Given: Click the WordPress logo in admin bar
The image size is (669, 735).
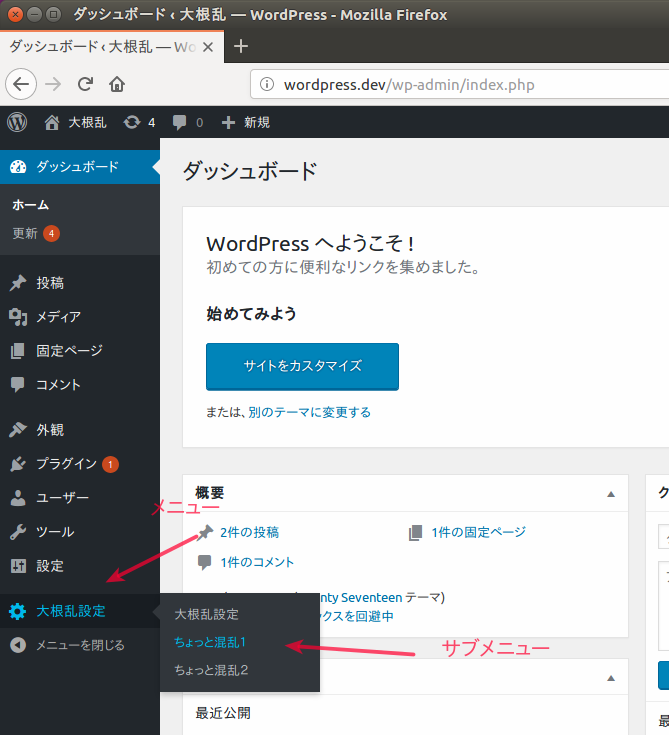Looking at the screenshot, I should pyautogui.click(x=17, y=122).
